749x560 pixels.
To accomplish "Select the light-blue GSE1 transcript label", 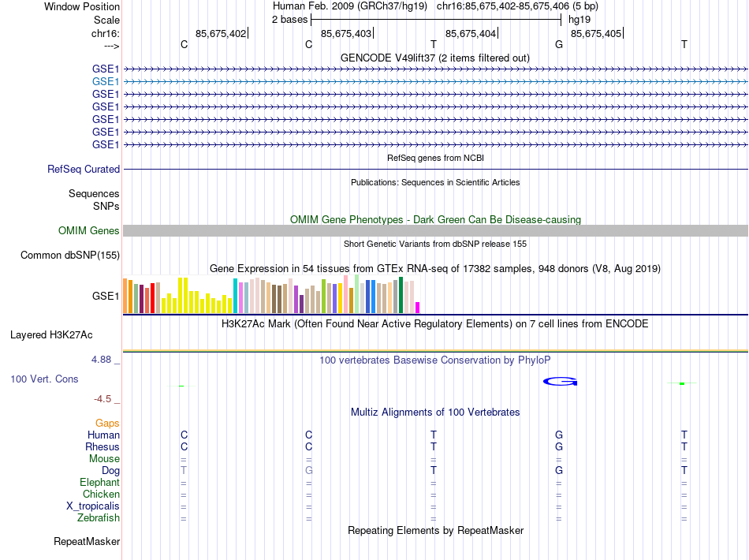I will 106,82.
